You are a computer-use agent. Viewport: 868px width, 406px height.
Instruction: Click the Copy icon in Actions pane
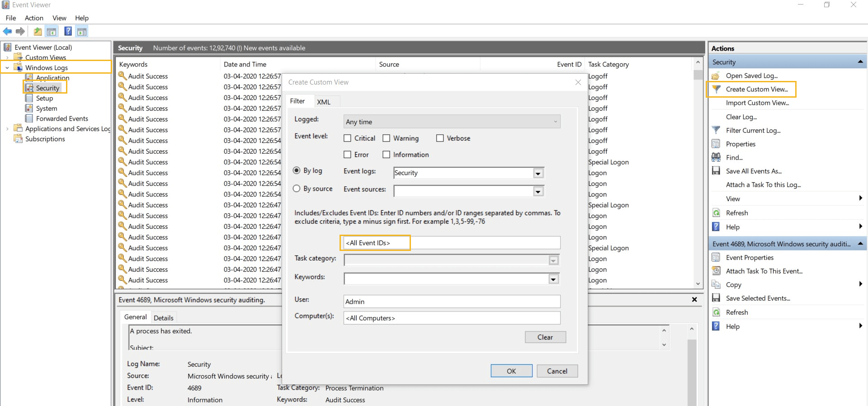[716, 284]
